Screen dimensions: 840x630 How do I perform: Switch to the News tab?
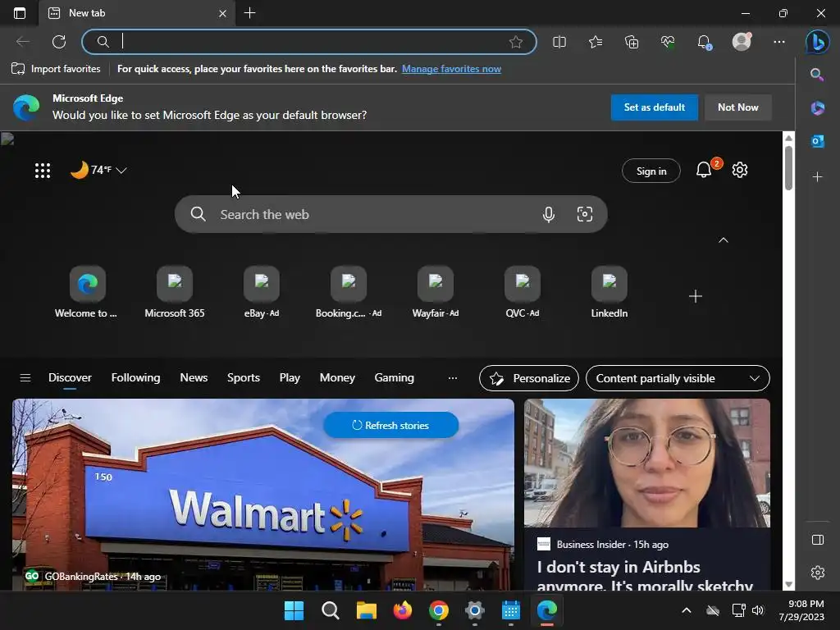[x=194, y=377]
